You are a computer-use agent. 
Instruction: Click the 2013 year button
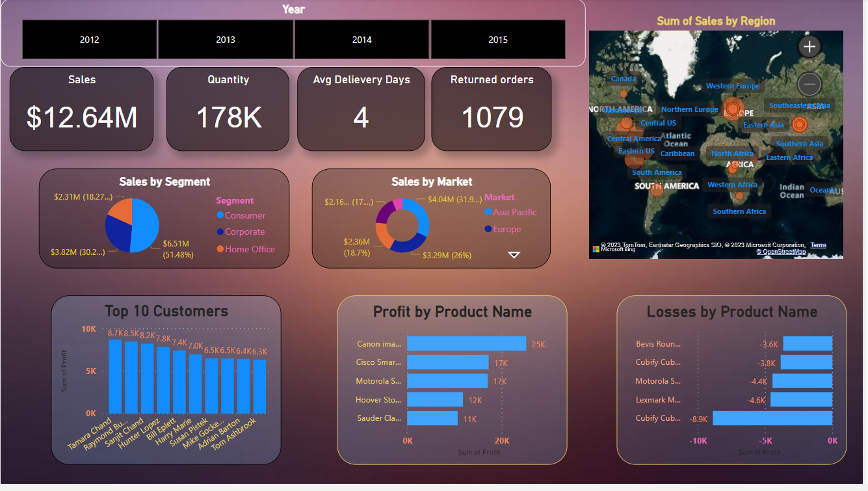tap(225, 40)
